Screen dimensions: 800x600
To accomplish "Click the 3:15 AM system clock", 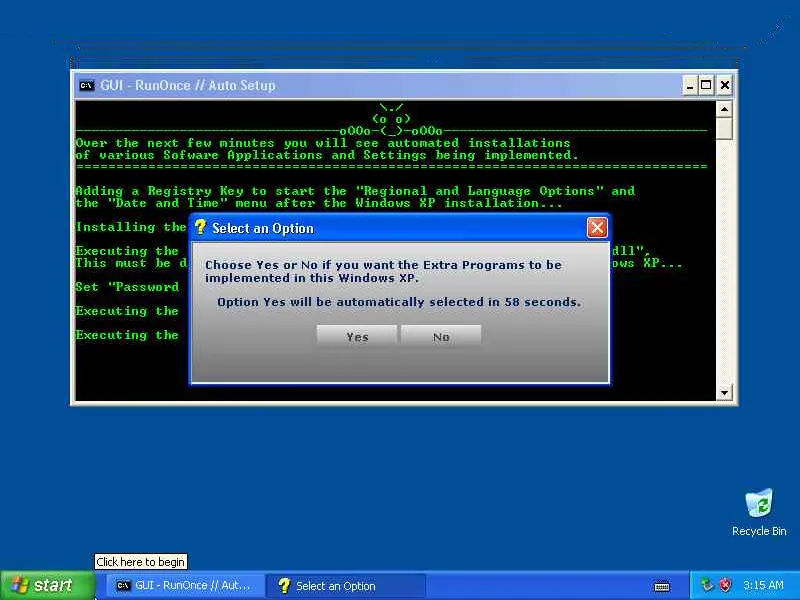I will tap(763, 585).
